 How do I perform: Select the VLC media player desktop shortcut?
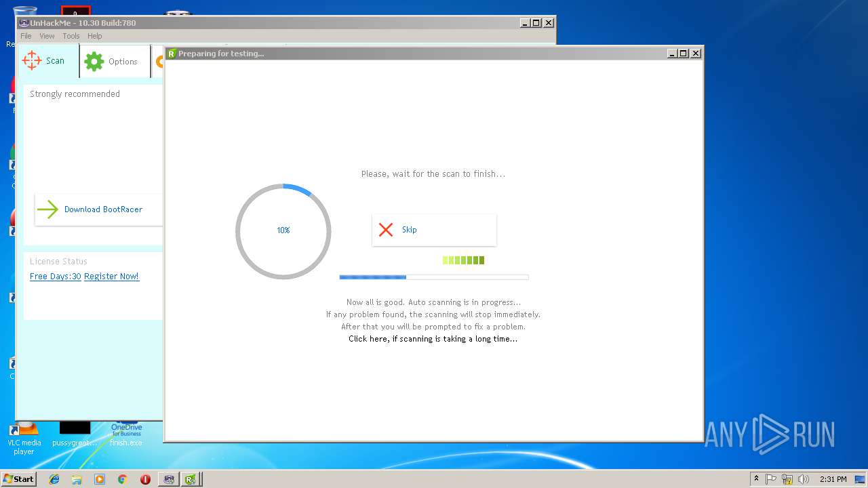tap(24, 437)
